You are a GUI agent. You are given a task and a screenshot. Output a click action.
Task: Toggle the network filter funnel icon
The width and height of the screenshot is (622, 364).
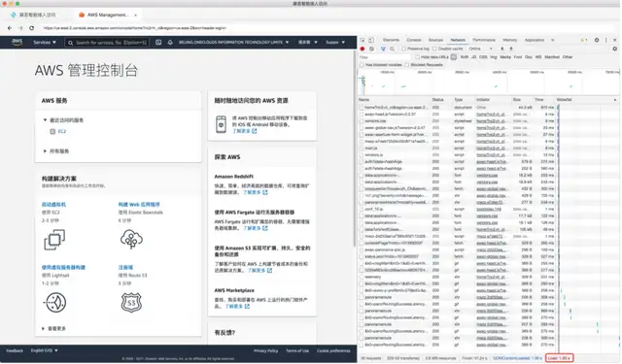tap(384, 49)
